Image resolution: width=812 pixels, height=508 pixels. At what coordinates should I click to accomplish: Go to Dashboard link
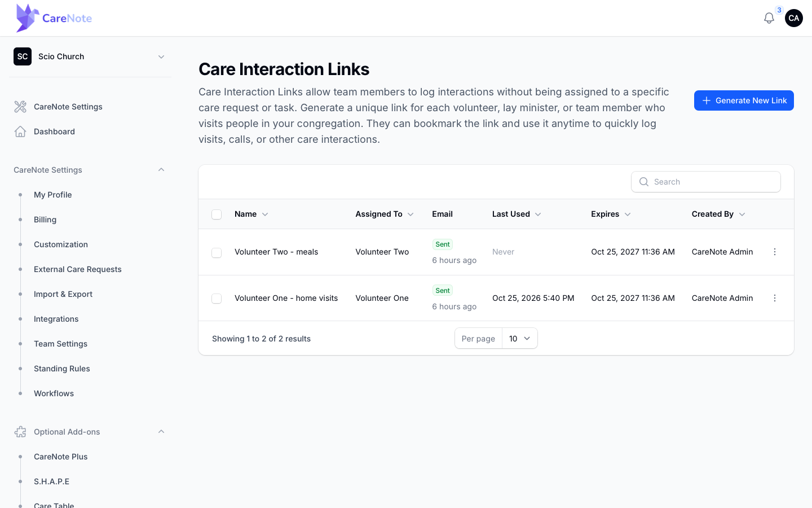pos(54,132)
